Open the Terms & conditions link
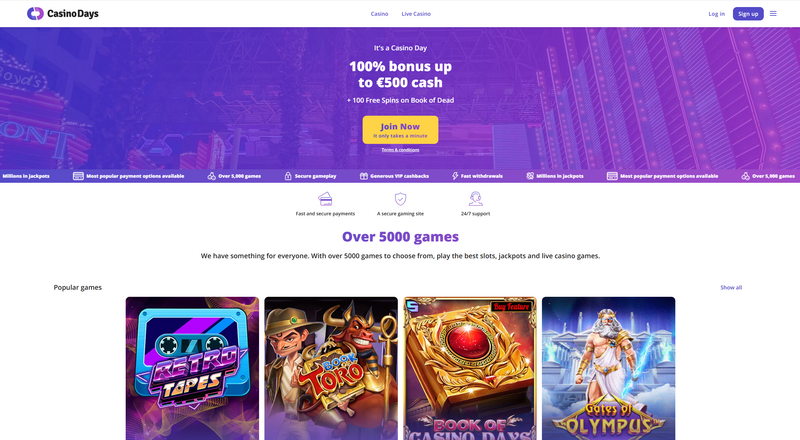 (x=400, y=150)
